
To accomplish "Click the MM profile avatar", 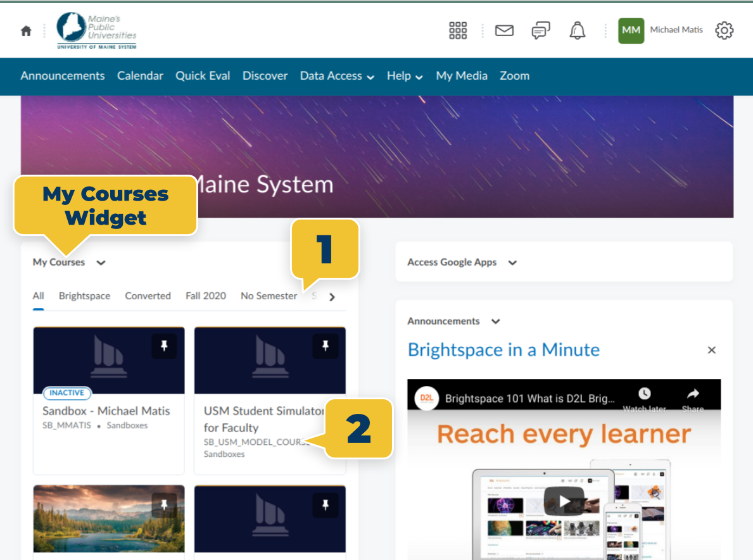I will click(x=631, y=30).
